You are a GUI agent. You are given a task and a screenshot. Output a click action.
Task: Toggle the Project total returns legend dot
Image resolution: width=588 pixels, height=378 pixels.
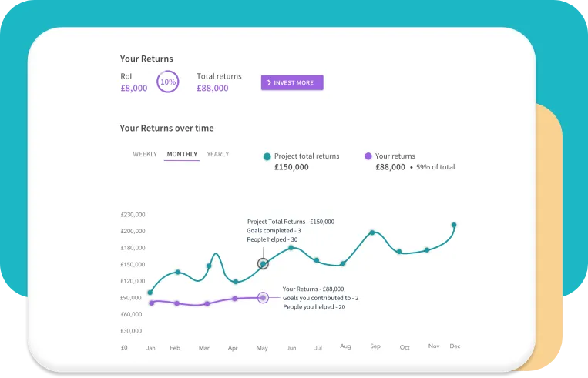[267, 156]
